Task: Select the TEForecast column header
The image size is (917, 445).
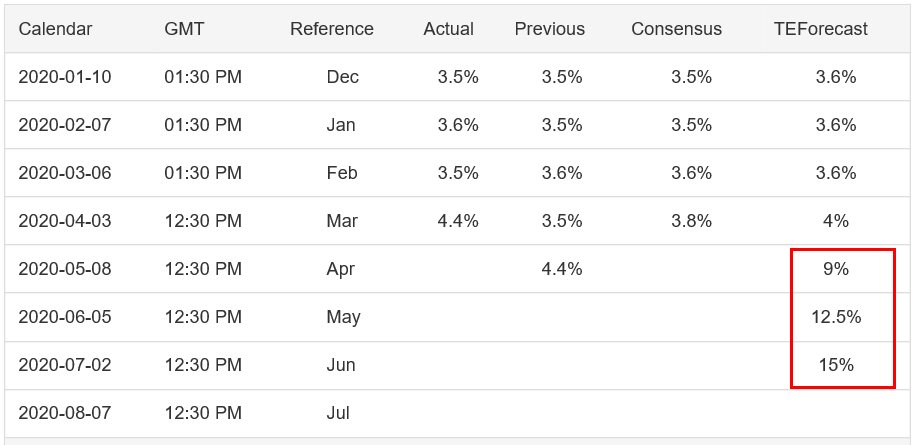Action: (821, 29)
